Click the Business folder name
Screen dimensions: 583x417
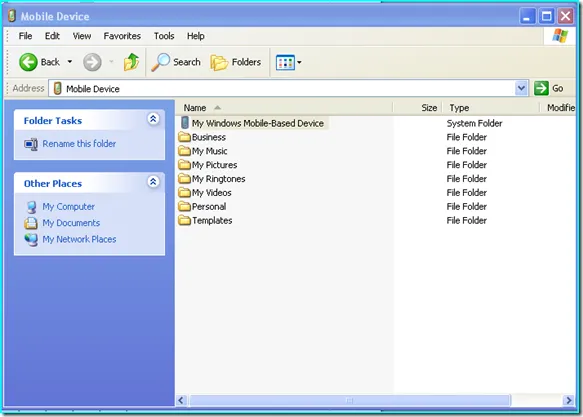coord(209,137)
